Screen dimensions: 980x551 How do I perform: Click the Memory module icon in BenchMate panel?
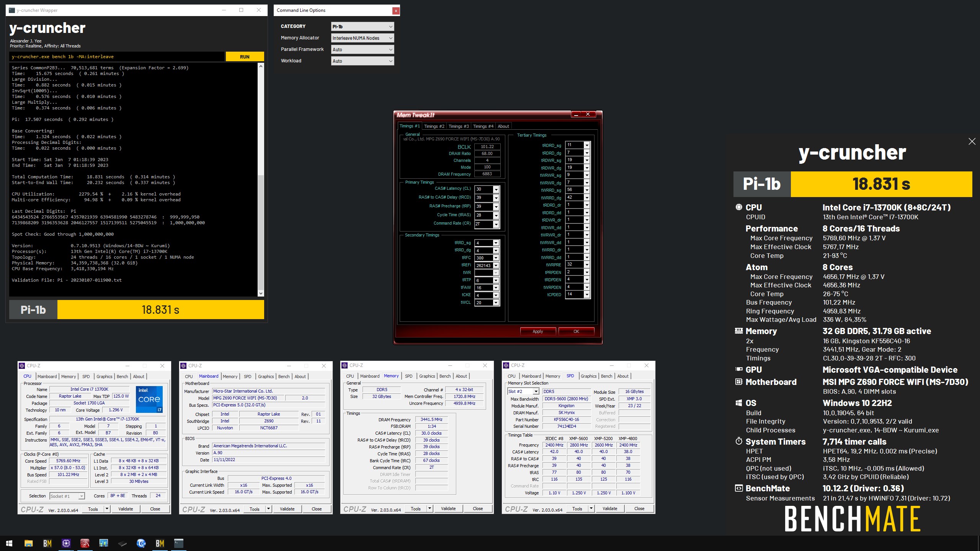click(739, 331)
